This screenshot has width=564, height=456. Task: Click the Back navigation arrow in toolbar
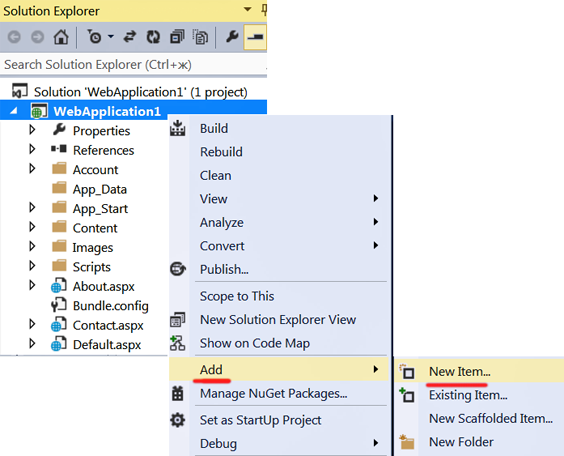pos(14,37)
